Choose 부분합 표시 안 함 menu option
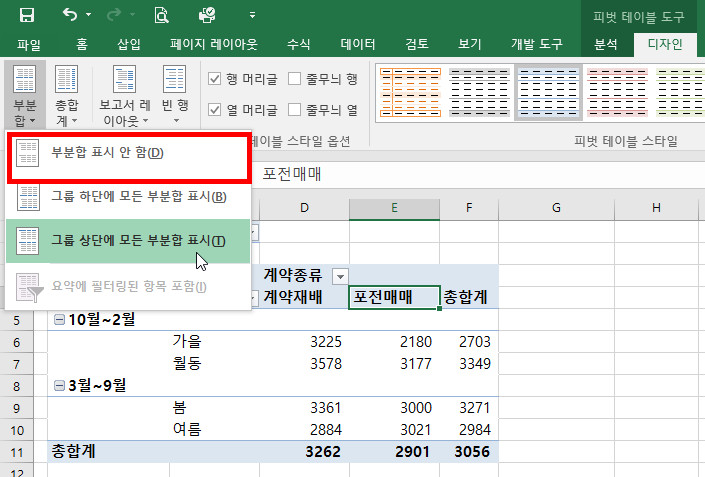Viewport: 705px width, 477px height. click(107, 153)
